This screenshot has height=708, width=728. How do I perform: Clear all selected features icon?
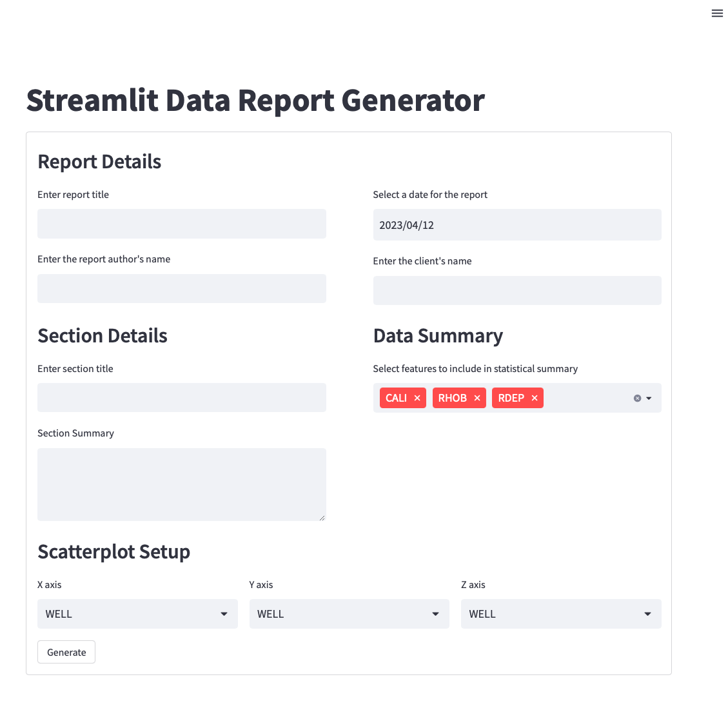(637, 398)
